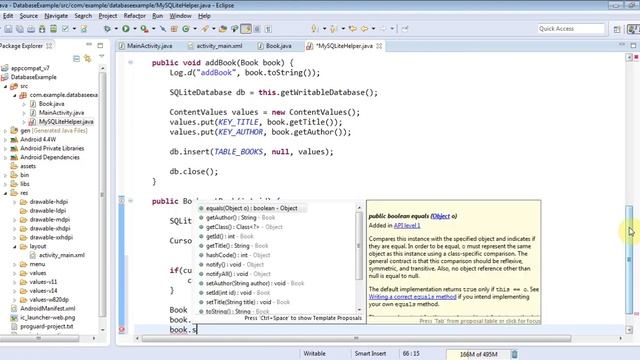640x360 pixels.
Task: Click the Debug bug icon
Action: (x=107, y=29)
